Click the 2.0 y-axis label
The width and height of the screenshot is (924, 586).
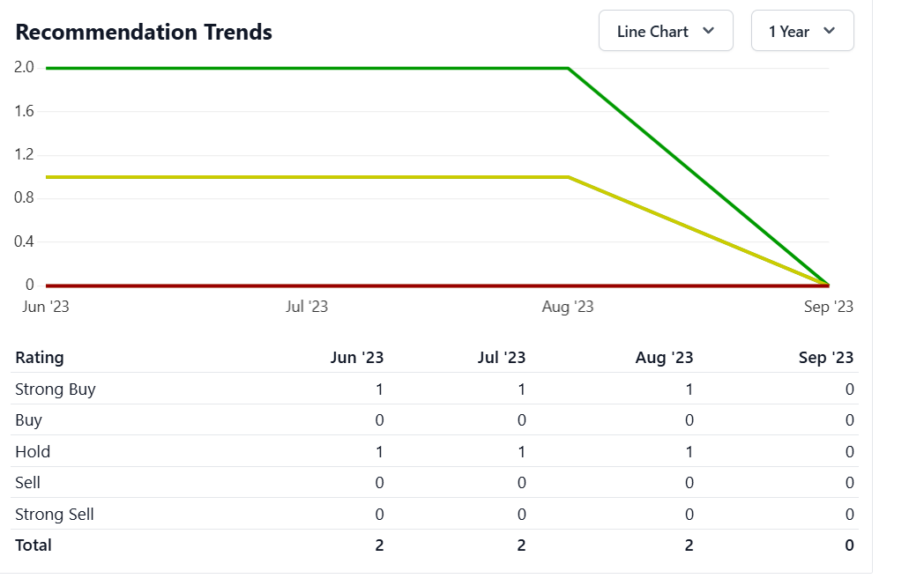pos(24,68)
